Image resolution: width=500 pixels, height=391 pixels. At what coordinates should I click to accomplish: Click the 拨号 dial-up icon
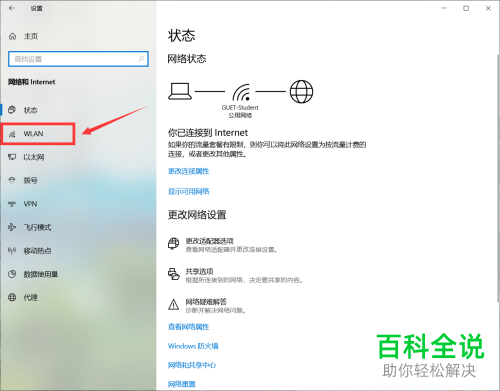point(12,180)
